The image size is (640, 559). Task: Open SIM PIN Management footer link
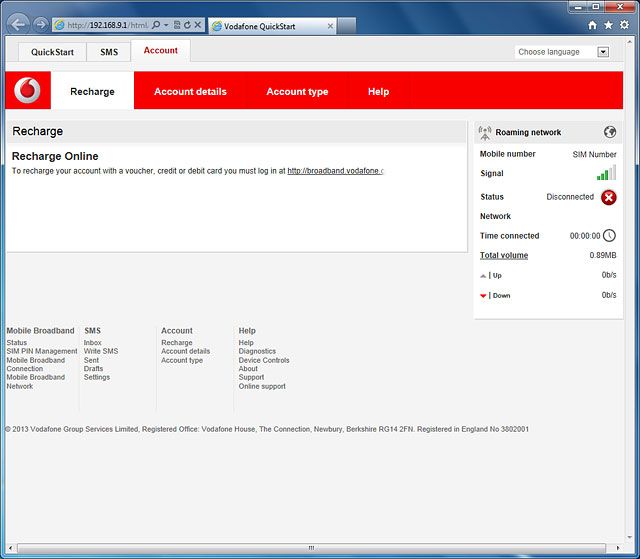tap(42, 351)
